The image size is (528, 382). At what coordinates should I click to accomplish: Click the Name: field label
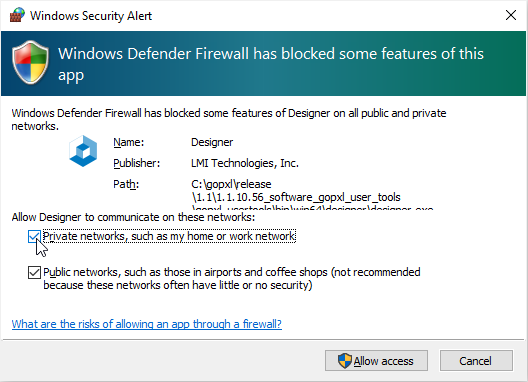pos(129,142)
